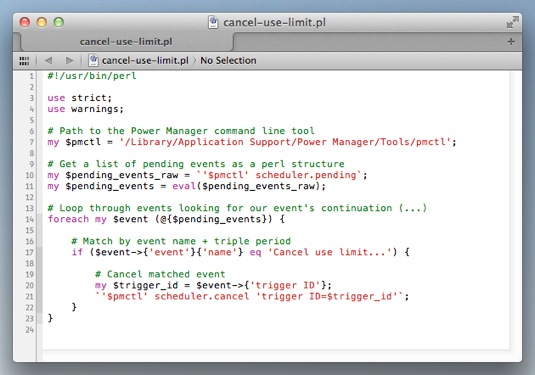Minimize window with yellow button
535x375 pixels.
coord(42,22)
